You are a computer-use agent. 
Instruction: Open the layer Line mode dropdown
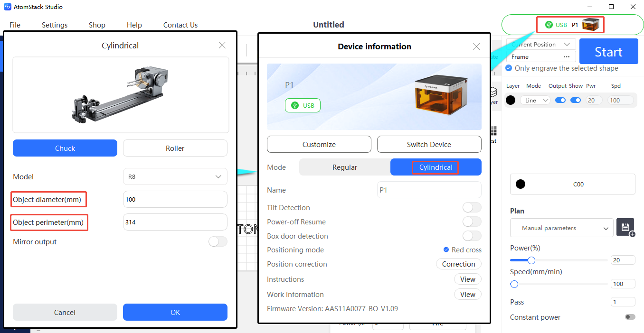coord(535,100)
